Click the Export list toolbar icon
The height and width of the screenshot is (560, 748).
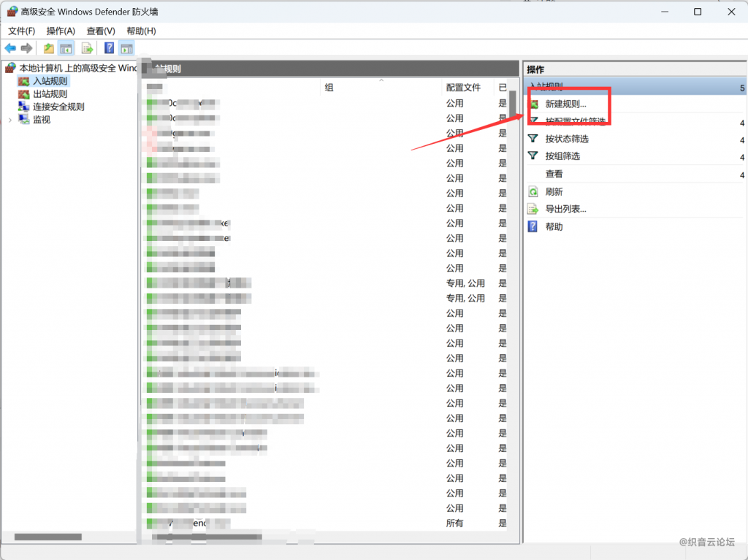tap(87, 48)
